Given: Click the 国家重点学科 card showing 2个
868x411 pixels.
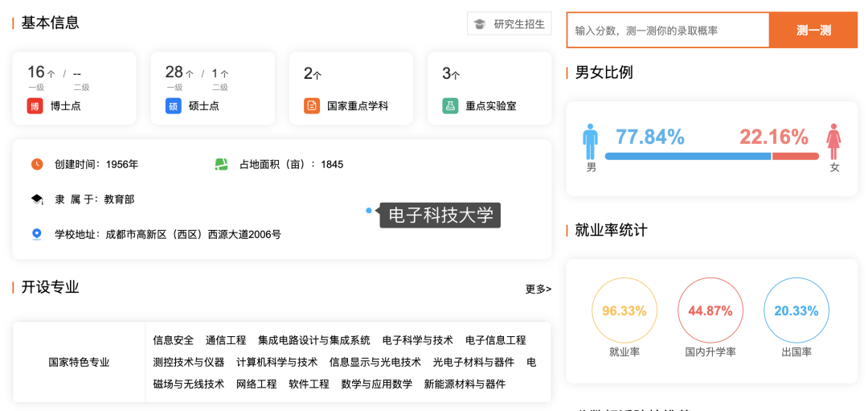Looking at the screenshot, I should click(351, 88).
